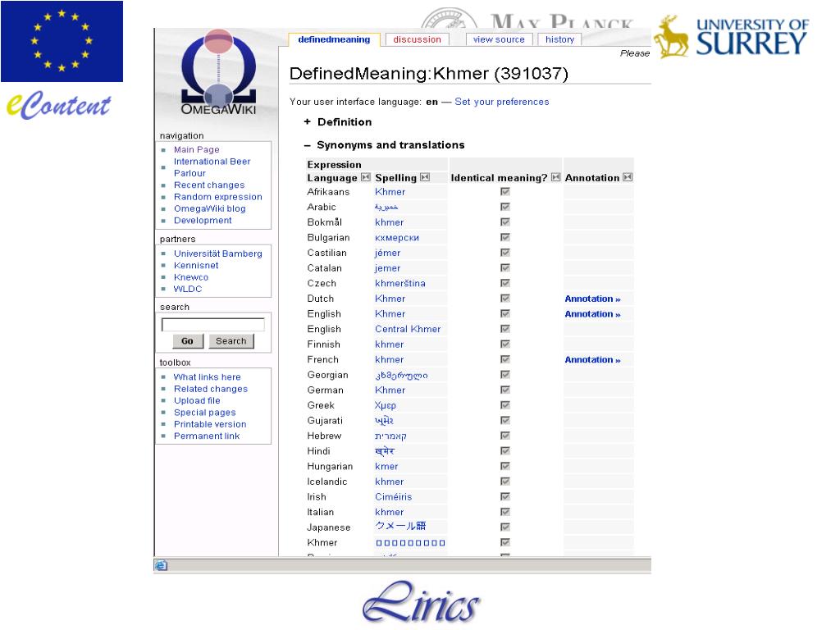Open Castilian spelling jémer link
This screenshot has width=840, height=630.
pyautogui.click(x=387, y=253)
